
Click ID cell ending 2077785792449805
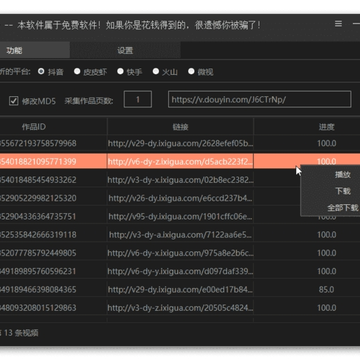(x=38, y=253)
